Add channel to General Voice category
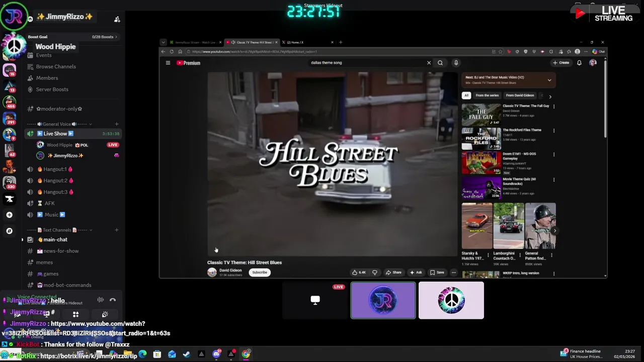 [117, 124]
